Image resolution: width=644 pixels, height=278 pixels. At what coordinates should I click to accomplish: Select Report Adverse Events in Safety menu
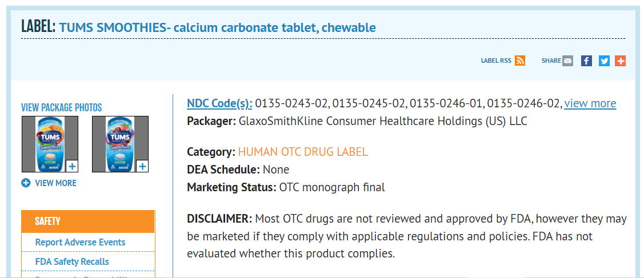80,242
